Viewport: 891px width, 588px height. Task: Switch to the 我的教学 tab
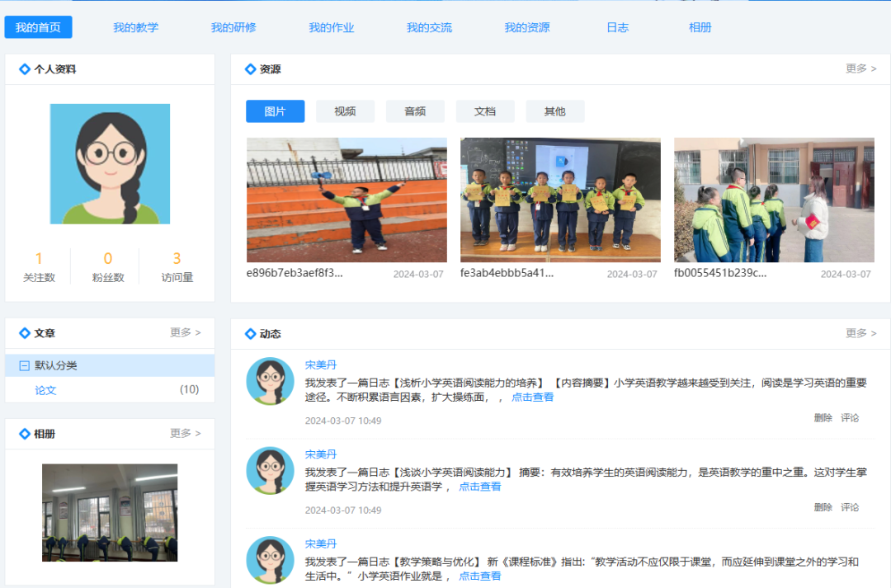tap(133, 27)
